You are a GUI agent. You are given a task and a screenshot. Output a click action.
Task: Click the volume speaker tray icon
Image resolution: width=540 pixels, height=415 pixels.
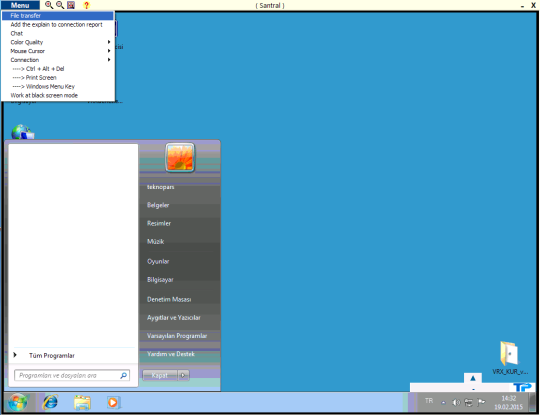[x=456, y=402]
